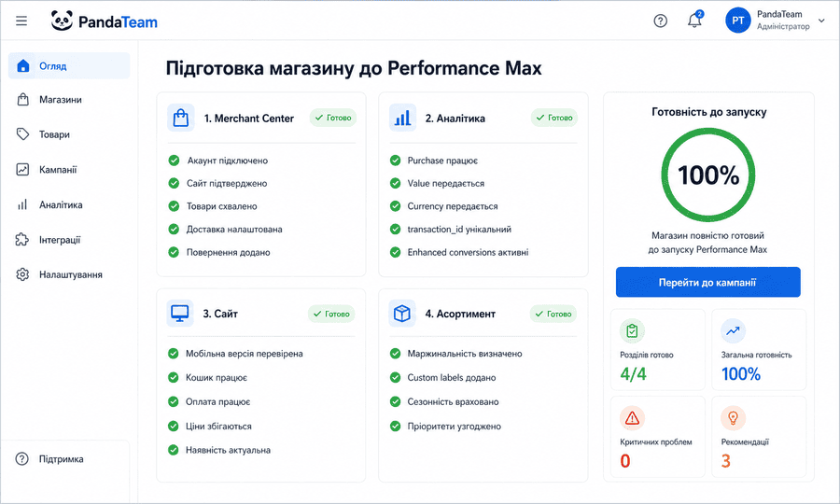Click the PT user avatar
Screen dimensions: 840x504
point(737,21)
